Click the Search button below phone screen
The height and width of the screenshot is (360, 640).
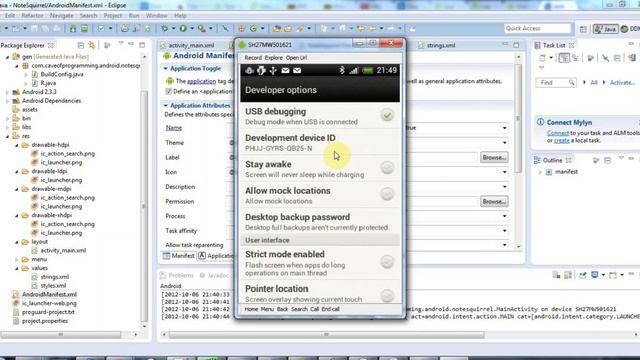[x=299, y=309]
